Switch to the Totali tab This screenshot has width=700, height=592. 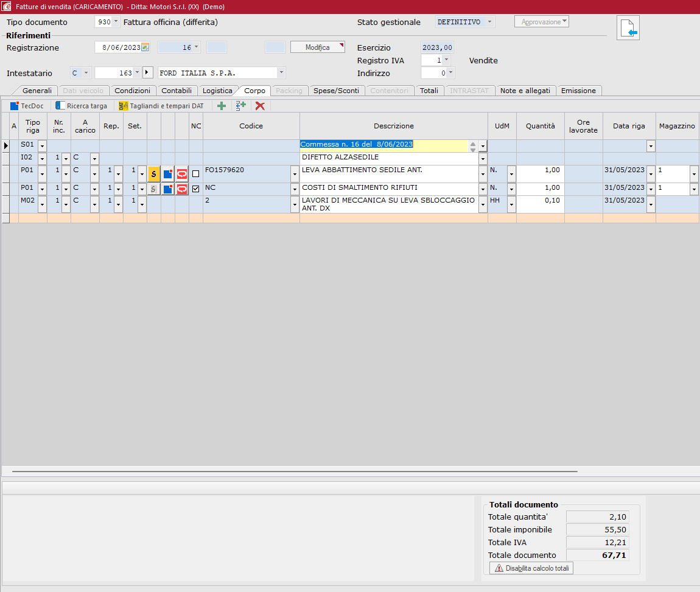429,91
